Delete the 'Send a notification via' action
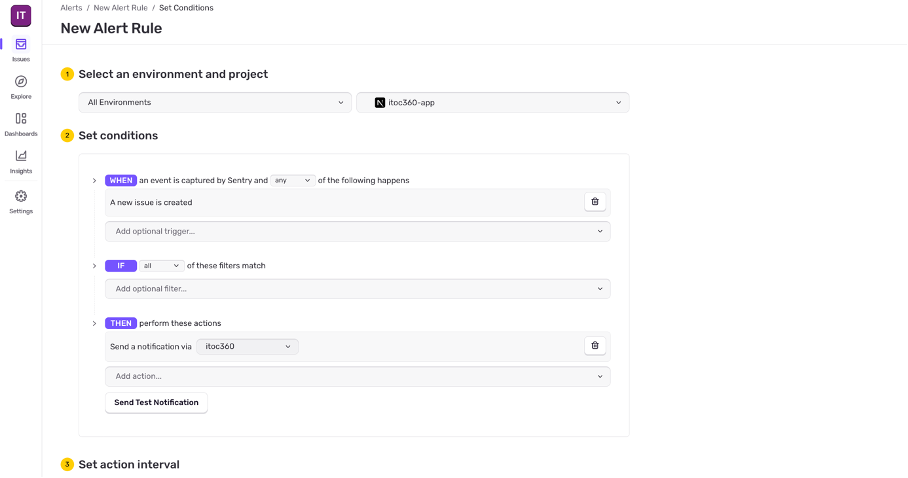Screen dimensions: 908x478 coord(595,346)
